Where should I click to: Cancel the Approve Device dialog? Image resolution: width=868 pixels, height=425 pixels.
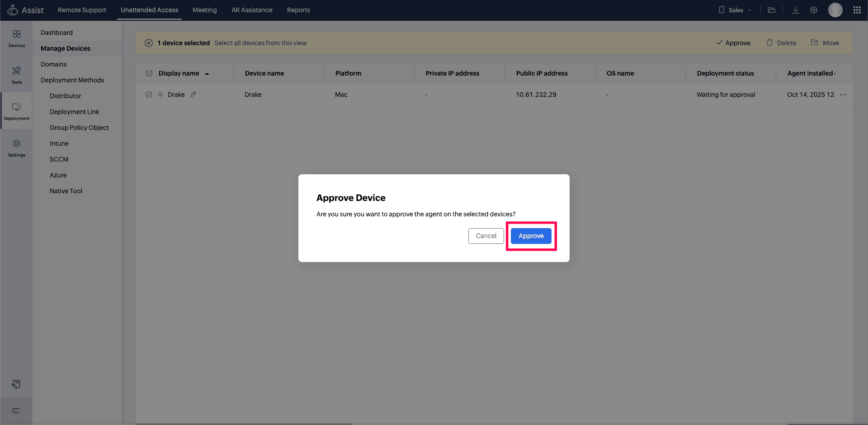(x=486, y=236)
